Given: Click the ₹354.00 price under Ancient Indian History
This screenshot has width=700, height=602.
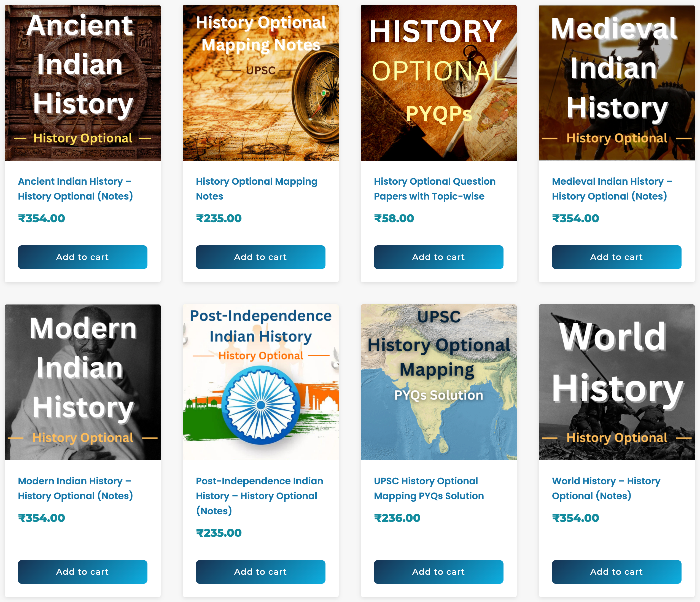Looking at the screenshot, I should 42,218.
